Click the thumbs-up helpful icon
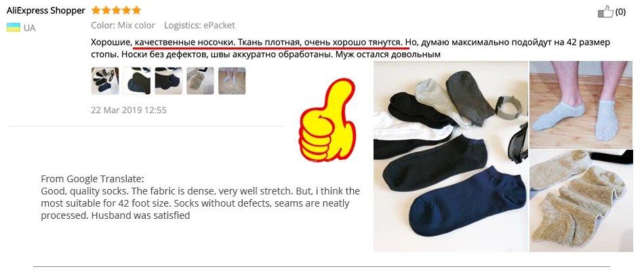This screenshot has width=644, height=271. pos(605,12)
